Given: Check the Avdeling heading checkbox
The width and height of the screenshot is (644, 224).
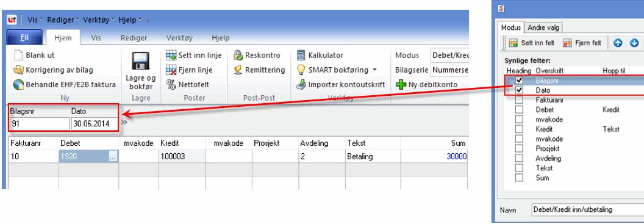Looking at the screenshot, I should click(x=519, y=158).
